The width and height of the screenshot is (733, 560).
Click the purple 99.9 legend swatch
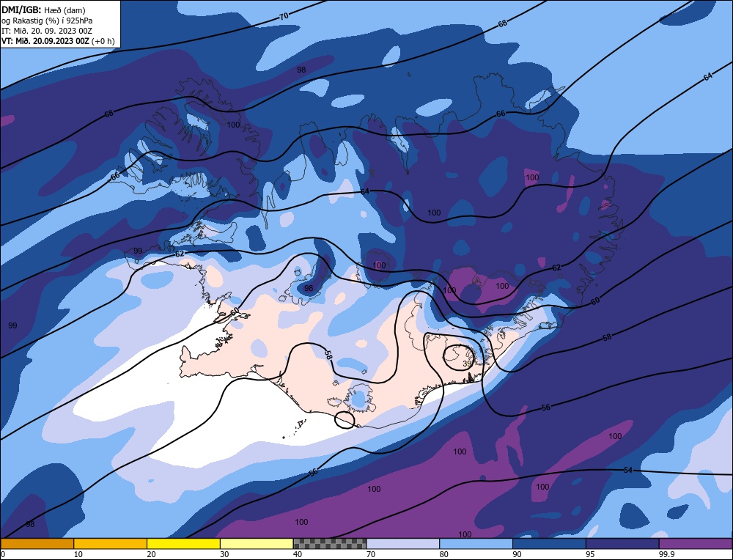(696, 544)
